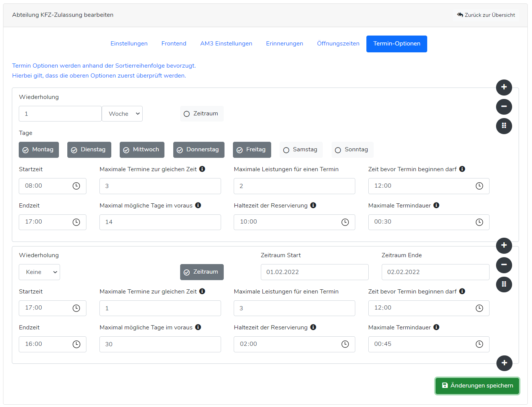This screenshot has height=407, width=532.
Task: Click plus icon above first option card
Action: pyautogui.click(x=504, y=87)
